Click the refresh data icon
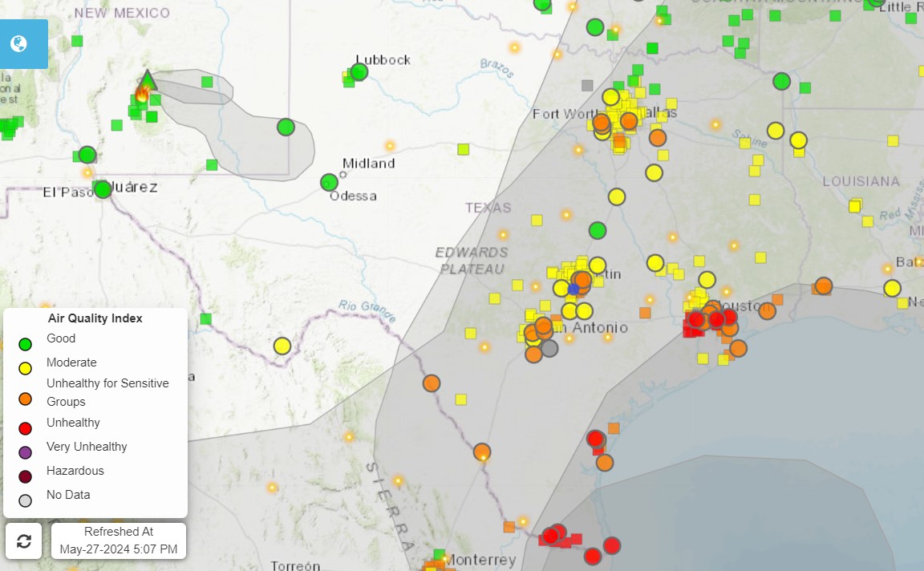Screen dimensions: 924x571 click(23, 541)
